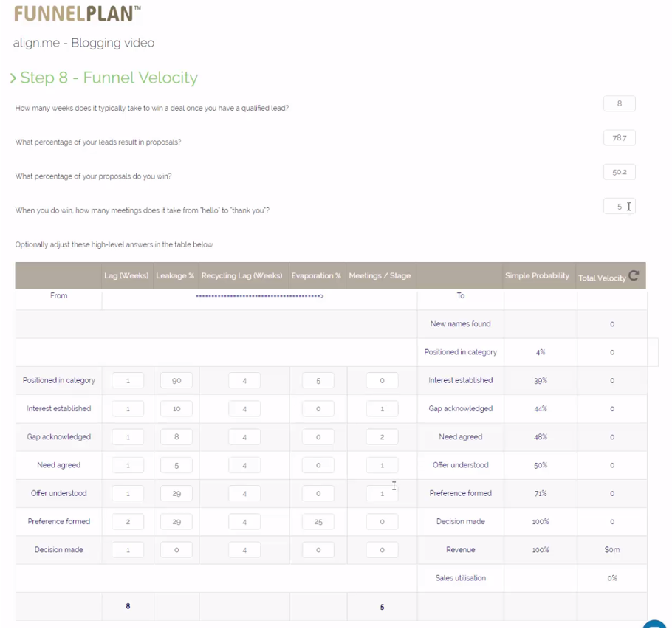Edit Leakage % for Positioned in category row

click(176, 381)
